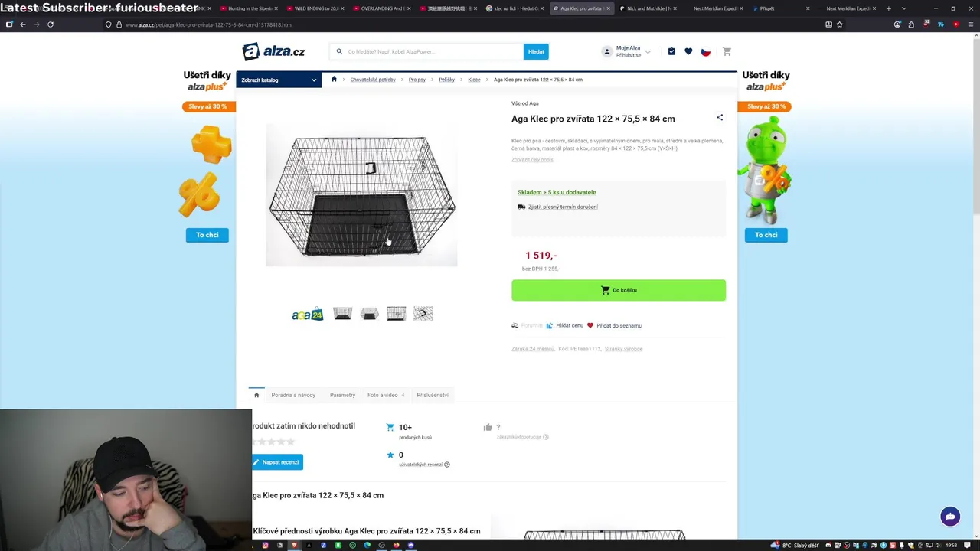Click the home icon in breadcrumb

click(334, 80)
